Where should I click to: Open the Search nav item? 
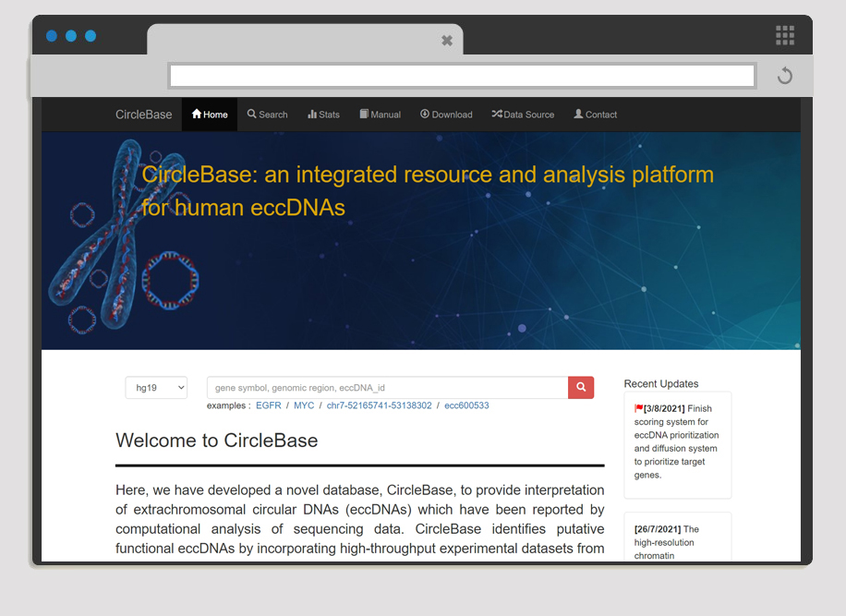[267, 115]
